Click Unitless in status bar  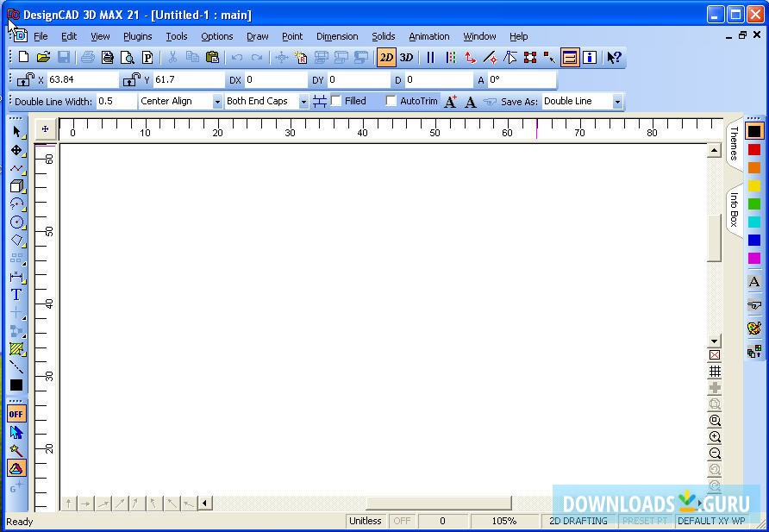click(x=366, y=521)
